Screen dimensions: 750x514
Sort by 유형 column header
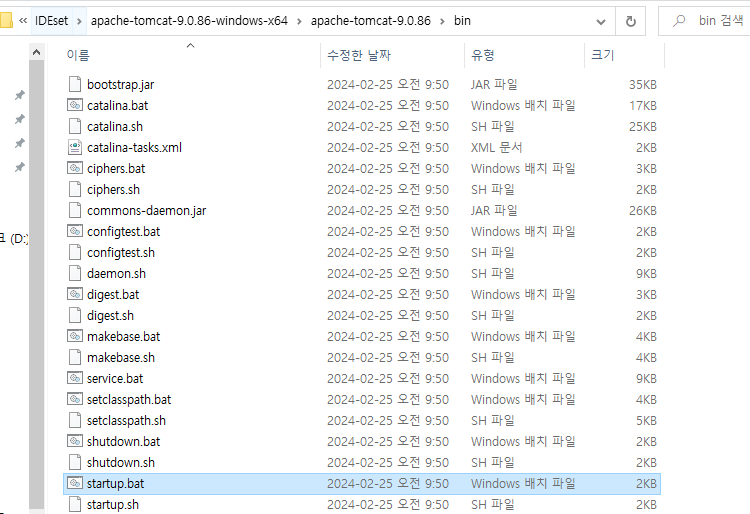[x=483, y=55]
